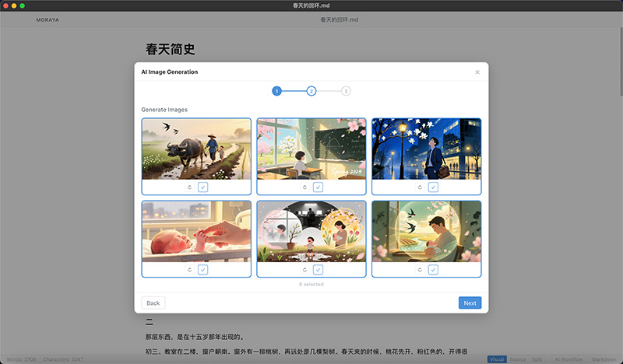
Task: Regenerate the classroom cherry blossom image
Action: click(x=305, y=187)
